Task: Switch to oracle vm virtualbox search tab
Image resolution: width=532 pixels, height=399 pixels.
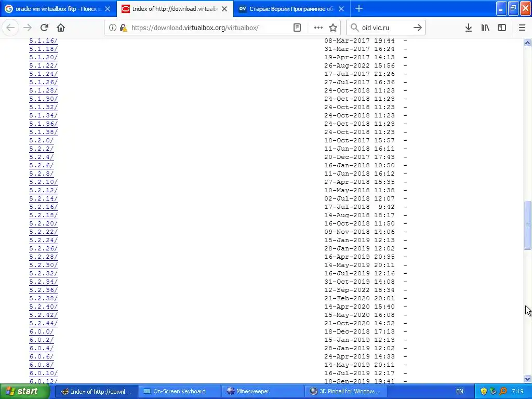Action: click(58, 9)
